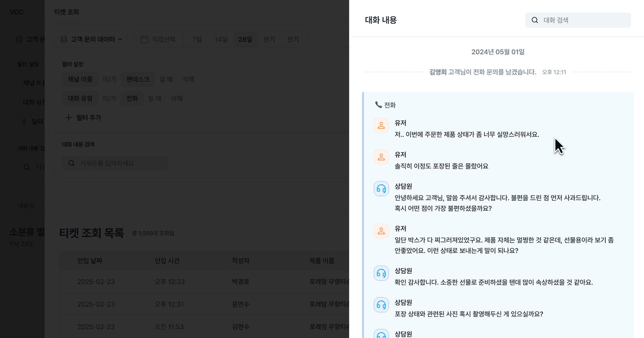Click user avatar beside '저.. 이번에 주문한 제품' message

(x=381, y=125)
